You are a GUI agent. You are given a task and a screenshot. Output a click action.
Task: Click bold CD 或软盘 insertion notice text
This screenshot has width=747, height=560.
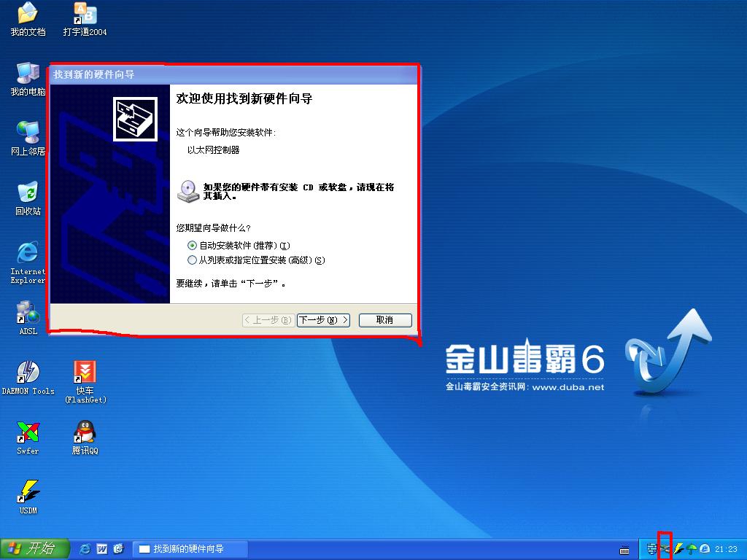point(298,192)
